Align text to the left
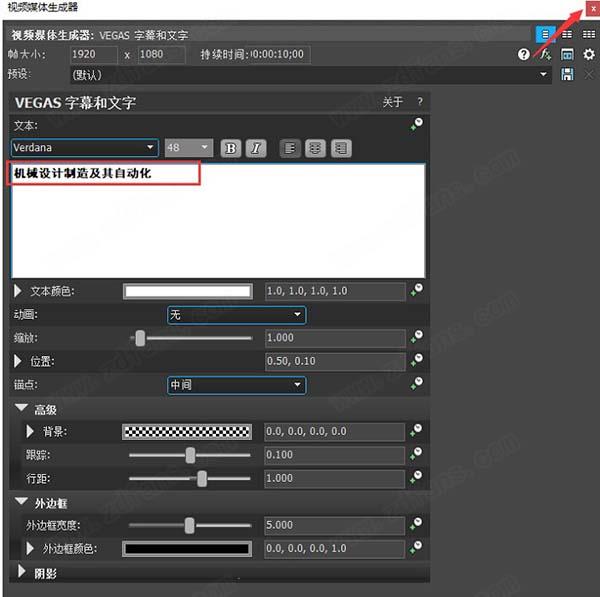600x597 pixels. pos(290,148)
